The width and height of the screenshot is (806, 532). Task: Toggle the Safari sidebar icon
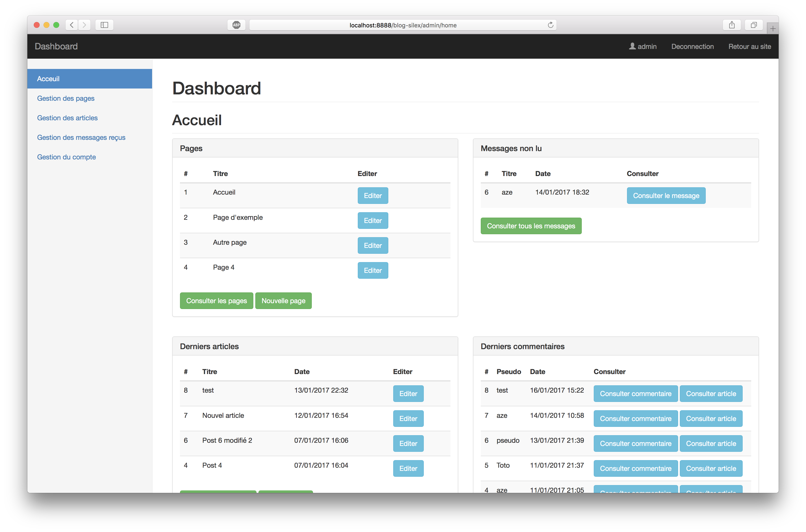pos(104,25)
